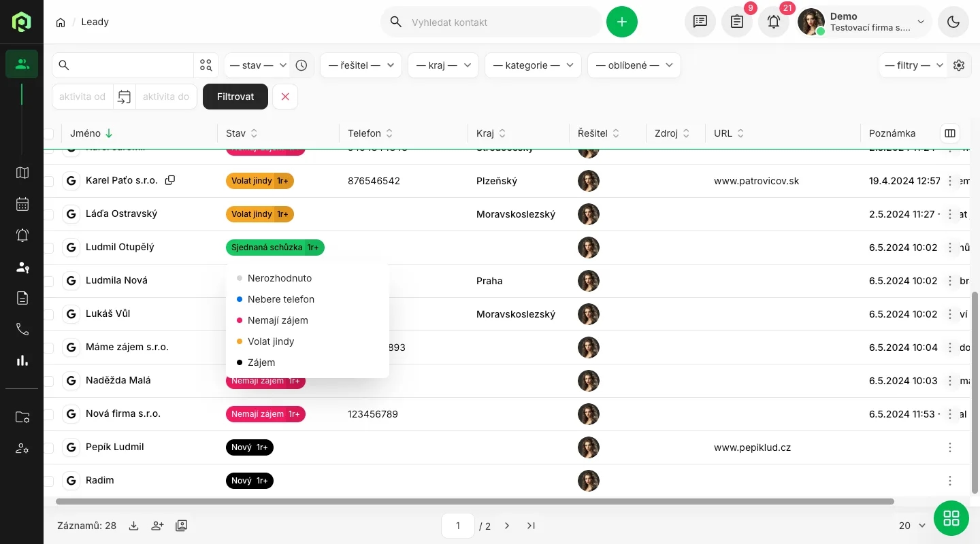
Task: Open the phone calls icon in sidebar
Action: (x=22, y=329)
